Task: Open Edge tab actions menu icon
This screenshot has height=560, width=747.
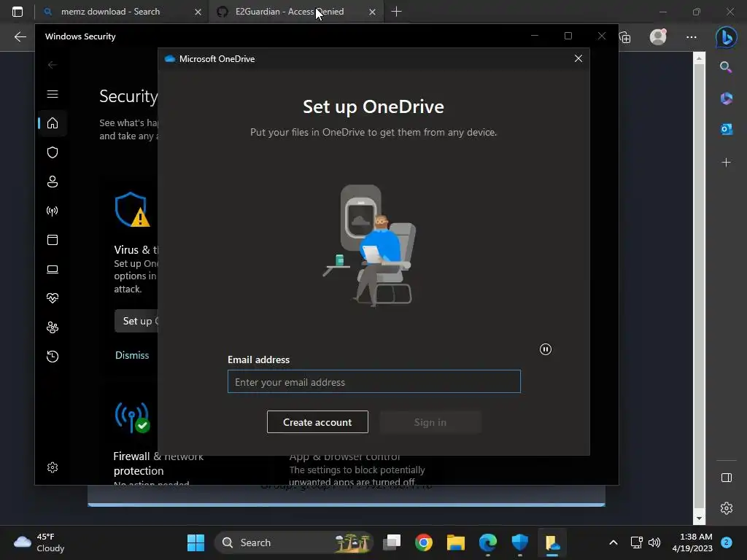Action: [18, 12]
